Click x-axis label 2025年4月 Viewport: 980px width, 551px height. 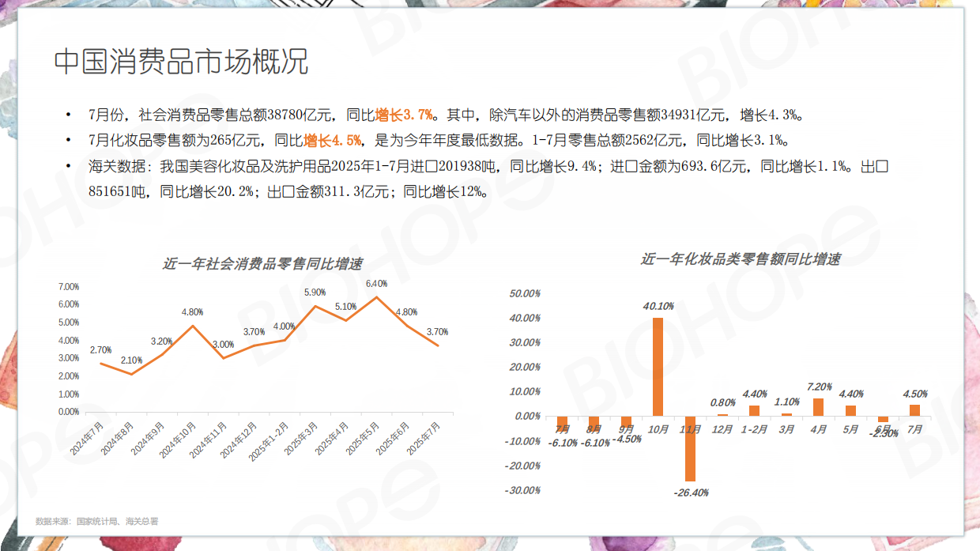pyautogui.click(x=333, y=438)
